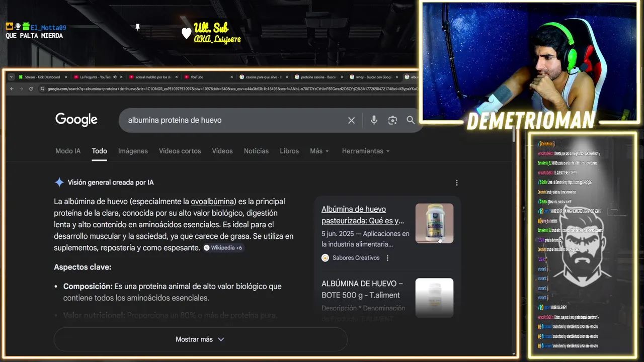Open the Videos cortos results tab
644x362 pixels.
pyautogui.click(x=180, y=151)
